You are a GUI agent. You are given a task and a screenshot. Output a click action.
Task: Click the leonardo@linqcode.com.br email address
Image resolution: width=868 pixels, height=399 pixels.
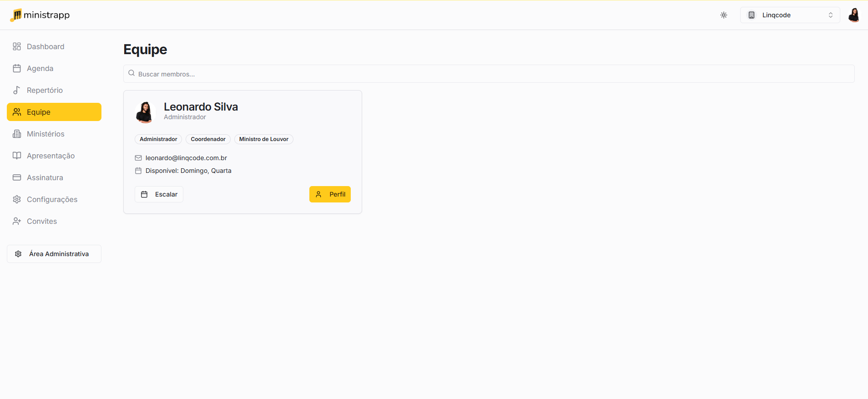pyautogui.click(x=186, y=158)
